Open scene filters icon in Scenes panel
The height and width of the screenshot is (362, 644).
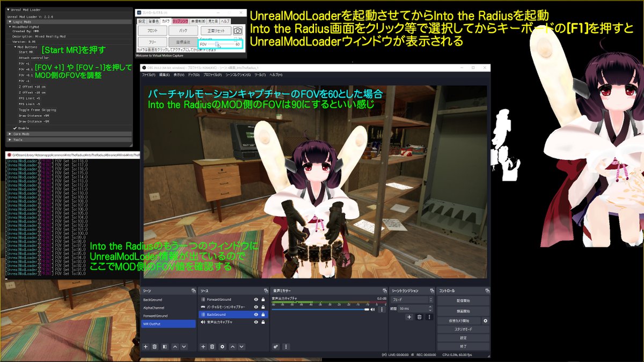click(x=165, y=347)
